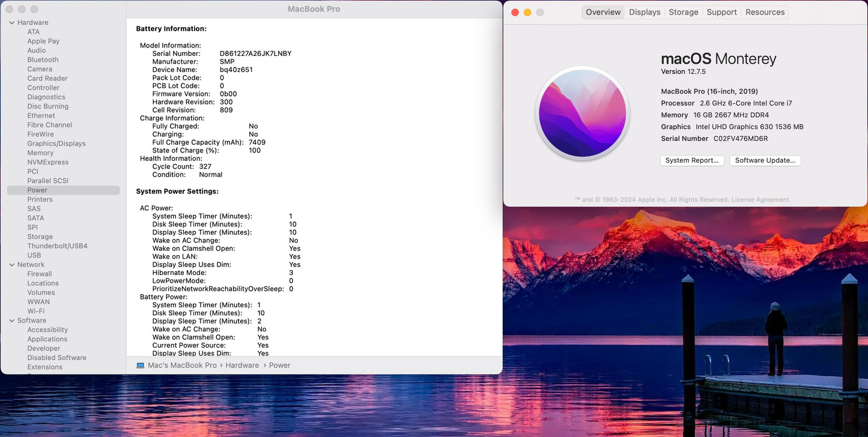This screenshot has height=437, width=868.
Task: Select SPI in the sidebar
Action: (x=32, y=228)
